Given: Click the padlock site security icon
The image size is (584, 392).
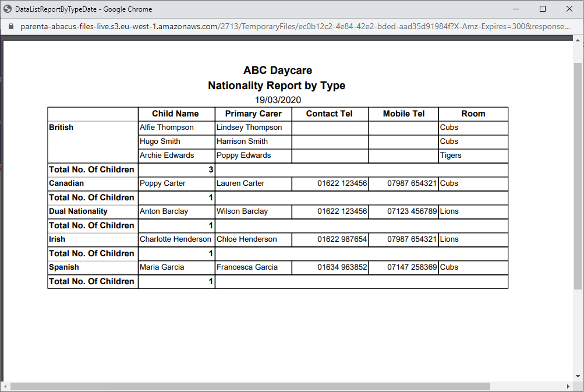Looking at the screenshot, I should (x=11, y=26).
